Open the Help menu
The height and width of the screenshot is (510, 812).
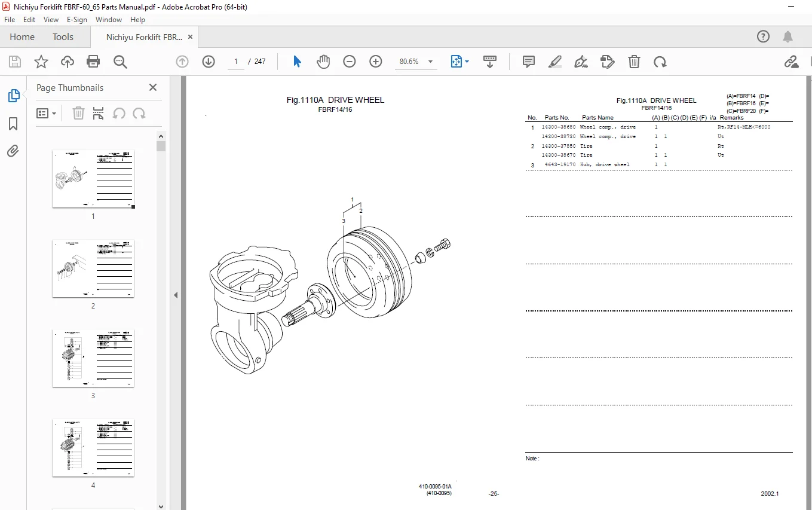(137, 20)
